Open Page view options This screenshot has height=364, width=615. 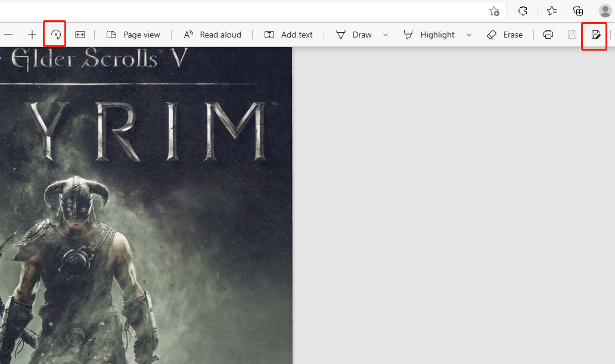133,35
